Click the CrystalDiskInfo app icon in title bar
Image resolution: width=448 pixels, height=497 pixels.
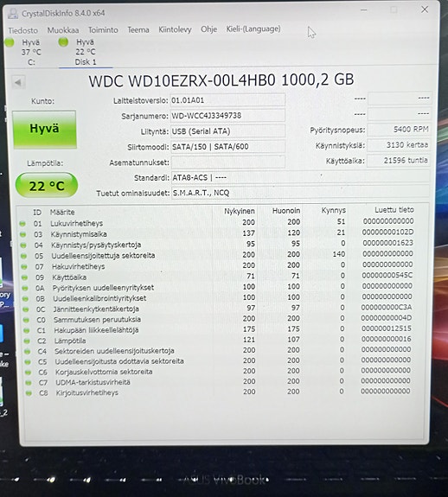click(13, 13)
